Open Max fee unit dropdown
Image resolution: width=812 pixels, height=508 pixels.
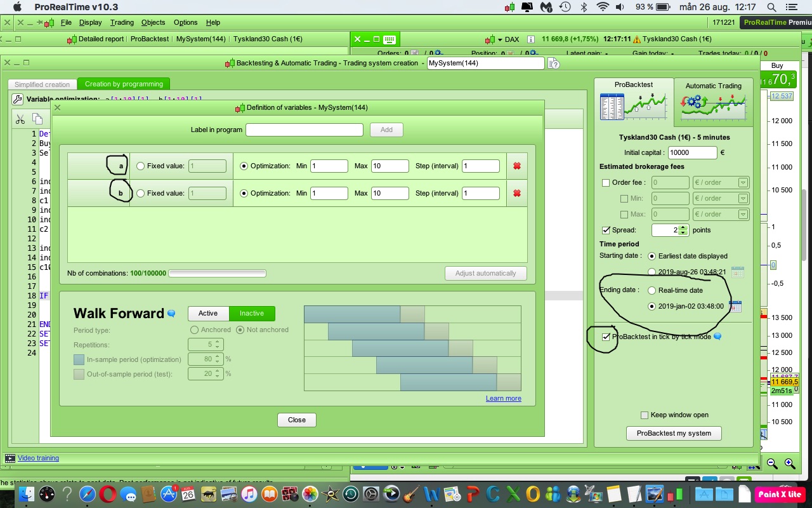721,215
